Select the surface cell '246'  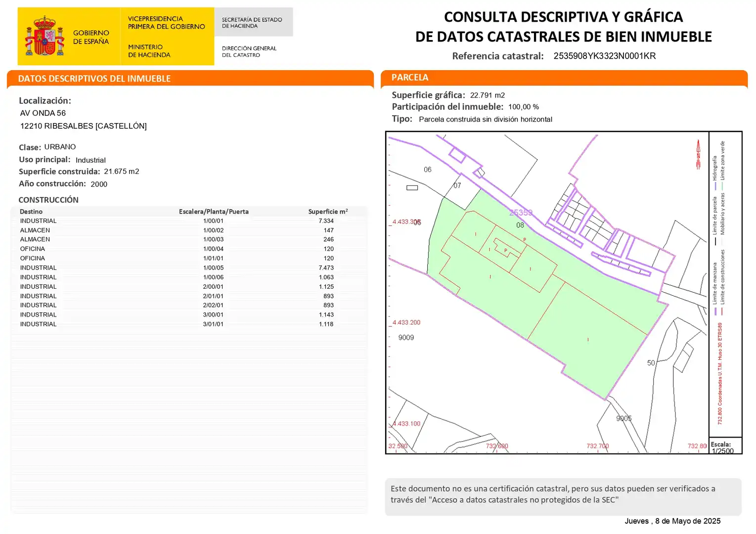[329, 239]
